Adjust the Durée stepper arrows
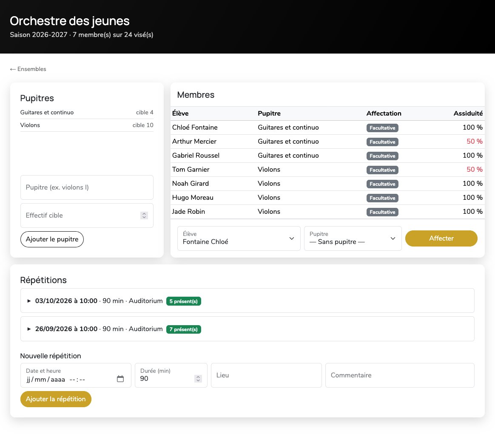This screenshot has height=448, width=495. click(198, 379)
